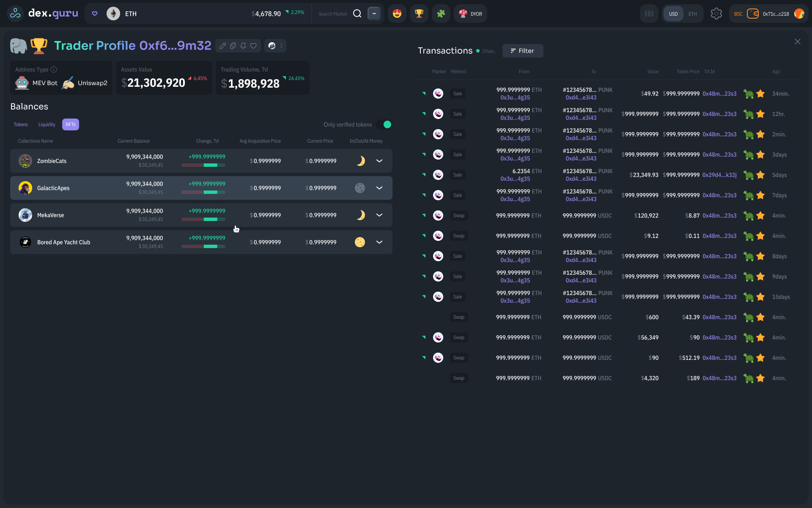Screen dimensions: 812x508
Task: Toggle star on the $4,320 swap transaction
Action: (x=760, y=378)
